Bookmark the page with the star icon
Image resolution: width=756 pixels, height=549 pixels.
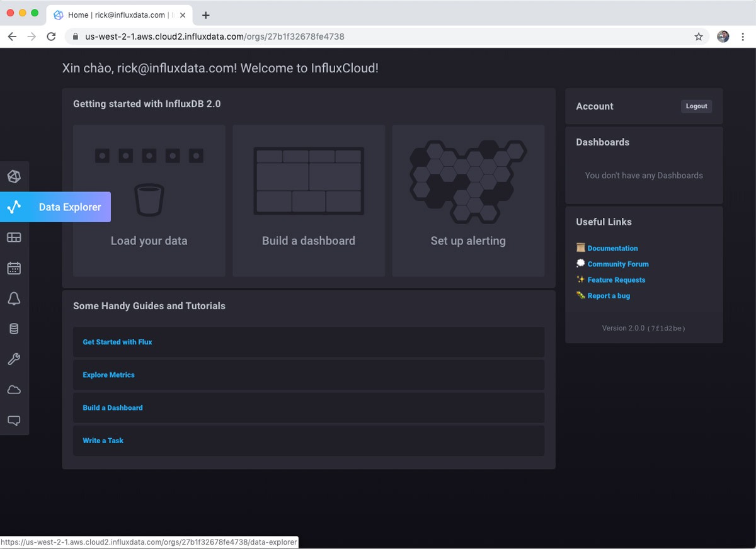(698, 37)
